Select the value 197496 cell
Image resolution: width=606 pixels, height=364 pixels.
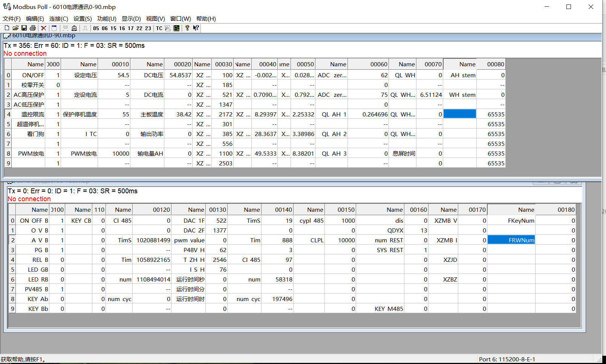tap(277, 299)
